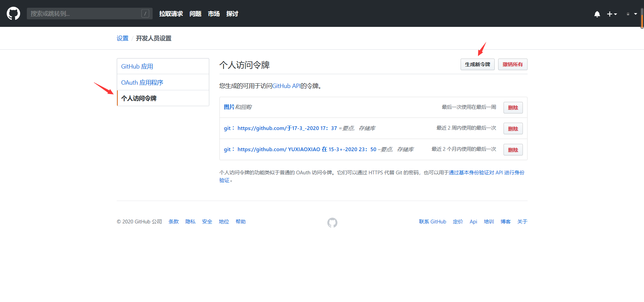Open footer 博客 link
Screen dimensions: 644x302
[x=505, y=222]
